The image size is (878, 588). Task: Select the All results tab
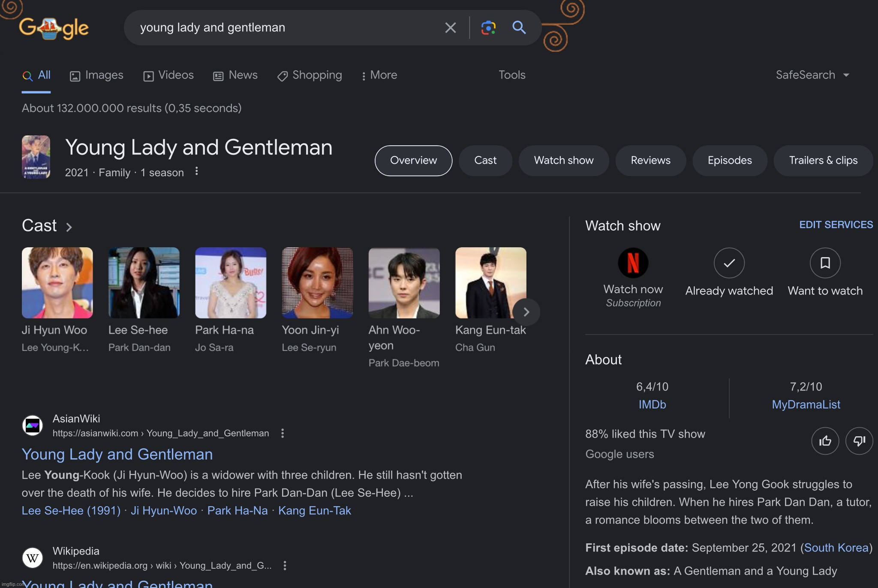pyautogui.click(x=36, y=75)
